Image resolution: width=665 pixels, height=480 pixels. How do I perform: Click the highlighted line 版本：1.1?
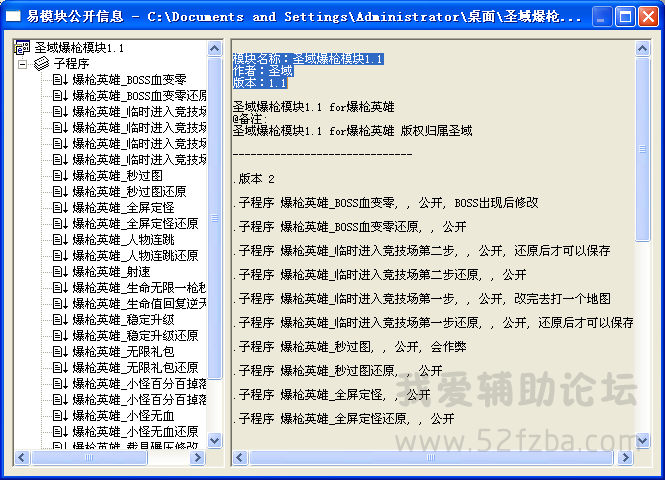pyautogui.click(x=260, y=83)
